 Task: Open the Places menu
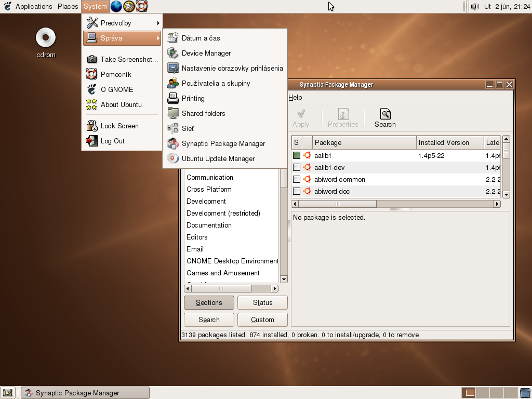tap(68, 6)
